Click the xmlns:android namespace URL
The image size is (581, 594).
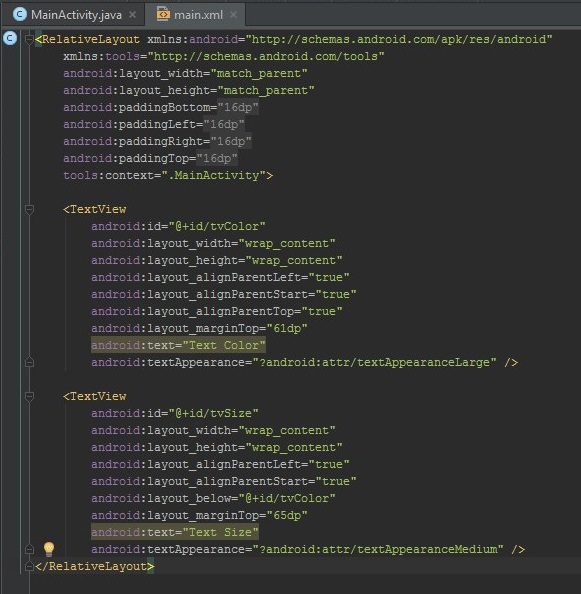pyautogui.click(x=399, y=39)
